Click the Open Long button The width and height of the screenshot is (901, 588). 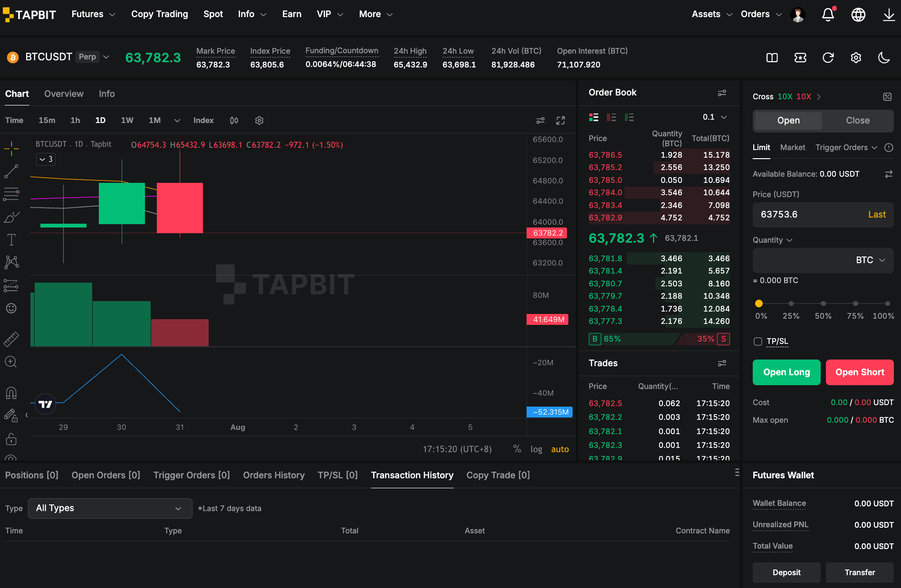tap(786, 372)
